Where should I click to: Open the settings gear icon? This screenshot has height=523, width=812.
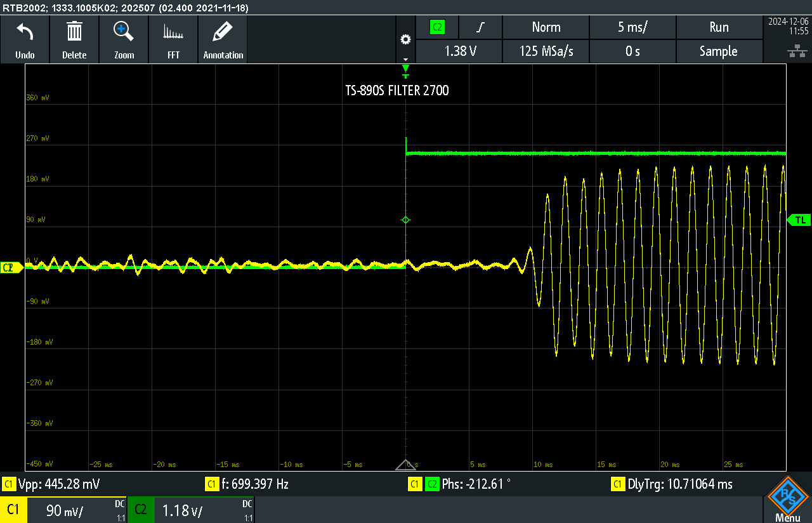(405, 39)
